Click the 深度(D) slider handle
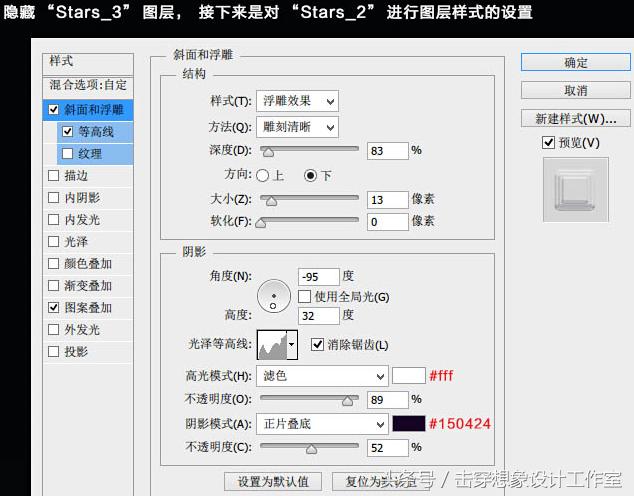 (268, 152)
